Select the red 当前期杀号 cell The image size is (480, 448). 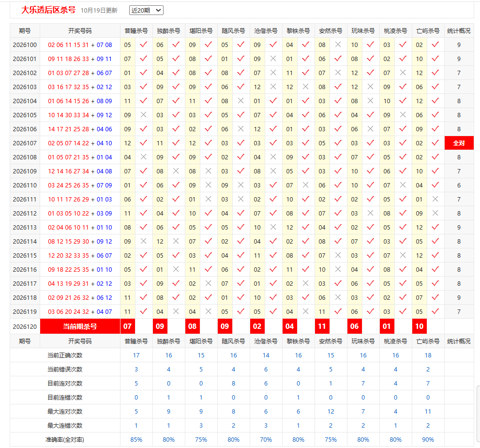(x=80, y=326)
